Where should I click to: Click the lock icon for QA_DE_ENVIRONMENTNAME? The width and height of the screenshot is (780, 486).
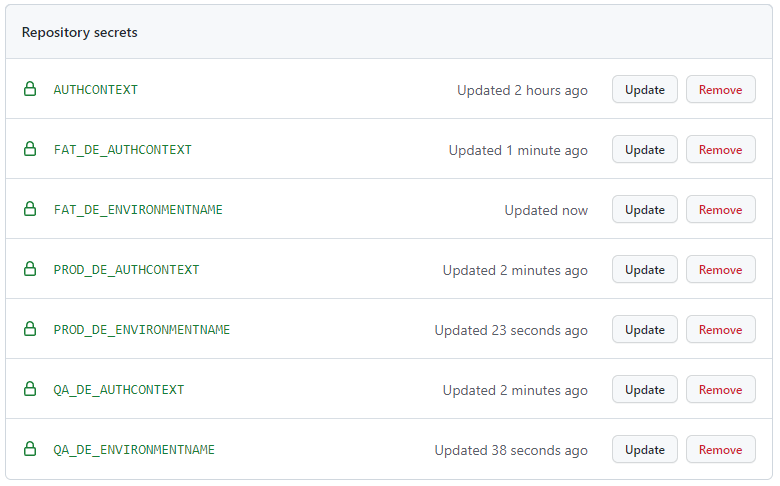coord(30,449)
